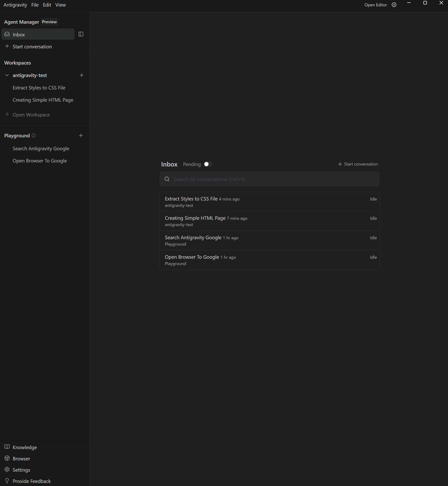
Task: Open Settings from the sidebar bottom
Action: [x=21, y=470]
